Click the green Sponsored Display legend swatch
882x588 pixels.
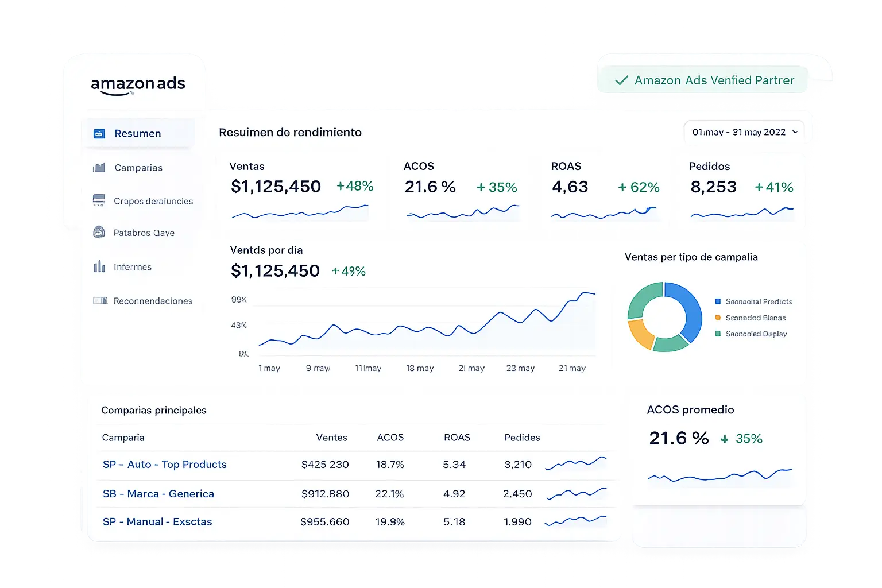718,334
